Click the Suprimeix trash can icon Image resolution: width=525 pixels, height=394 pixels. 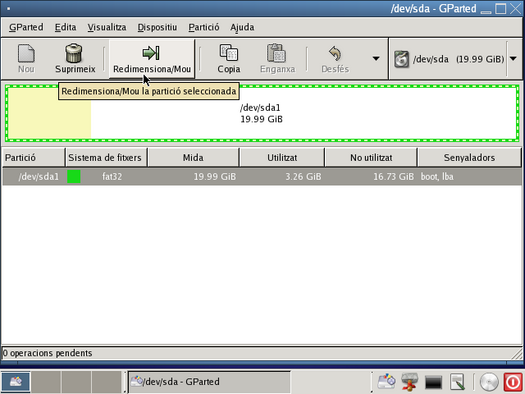(74, 53)
